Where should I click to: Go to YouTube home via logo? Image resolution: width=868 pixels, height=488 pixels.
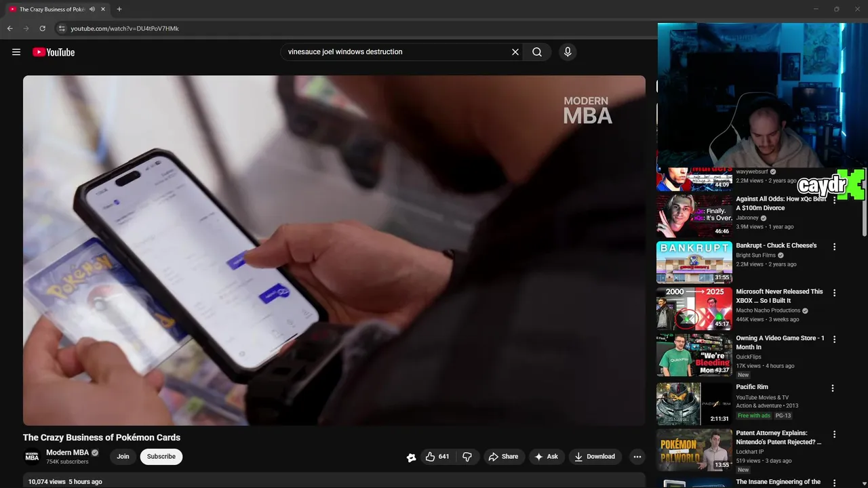[x=54, y=52]
